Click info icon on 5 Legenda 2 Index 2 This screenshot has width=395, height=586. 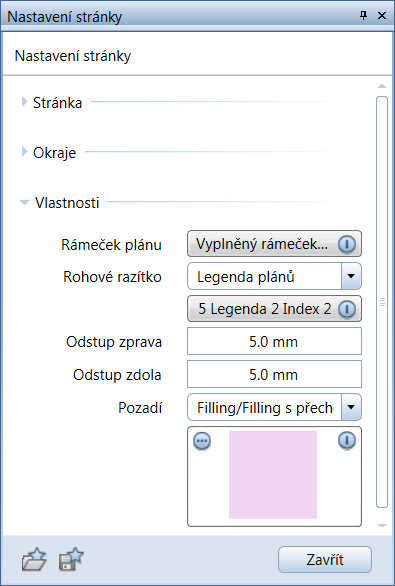[x=347, y=309]
